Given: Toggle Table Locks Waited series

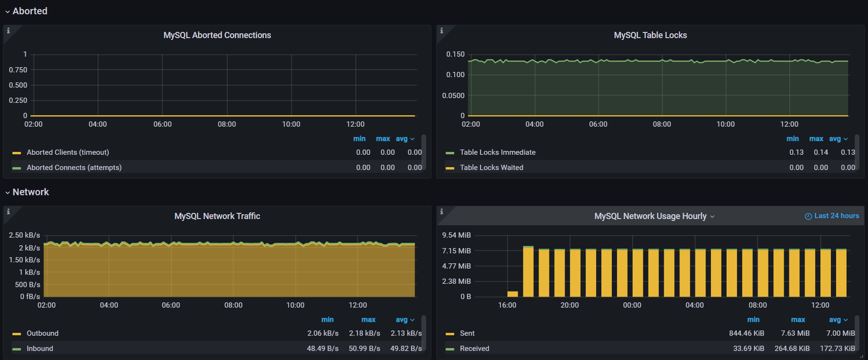Looking at the screenshot, I should 491,168.
